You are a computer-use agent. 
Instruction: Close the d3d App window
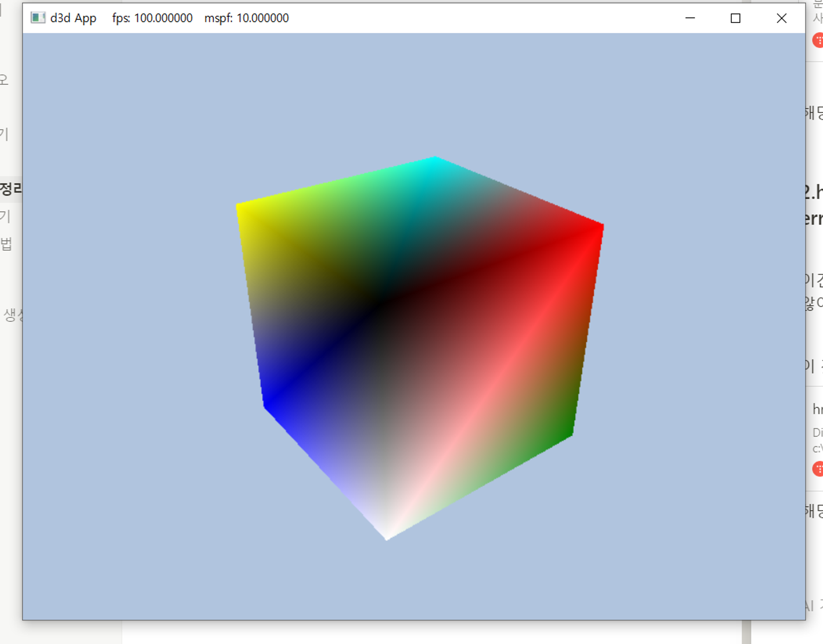pyautogui.click(x=781, y=18)
